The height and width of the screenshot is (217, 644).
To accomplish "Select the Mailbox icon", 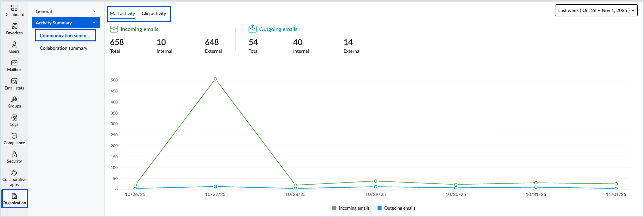I will pos(14,63).
